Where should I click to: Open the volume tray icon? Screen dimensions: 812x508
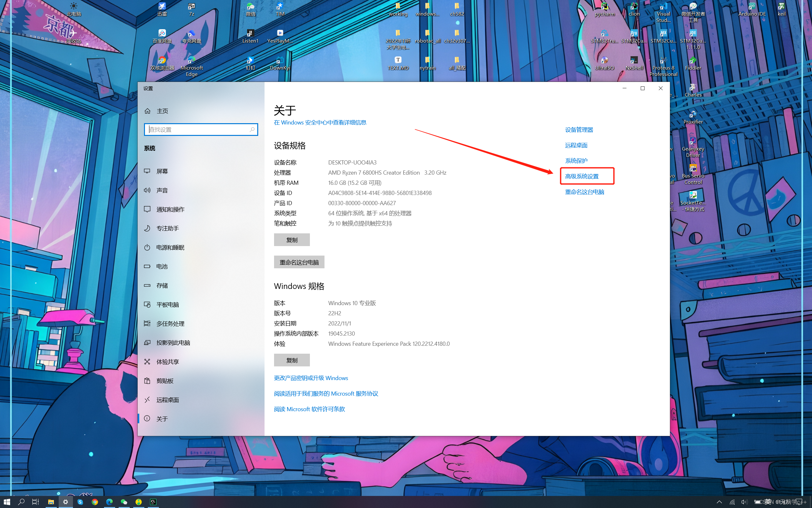[744, 502]
